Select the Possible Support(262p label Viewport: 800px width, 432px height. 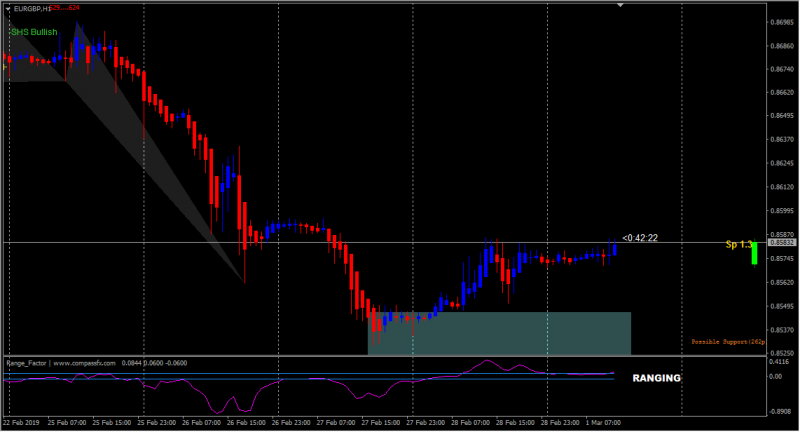pyautogui.click(x=728, y=342)
